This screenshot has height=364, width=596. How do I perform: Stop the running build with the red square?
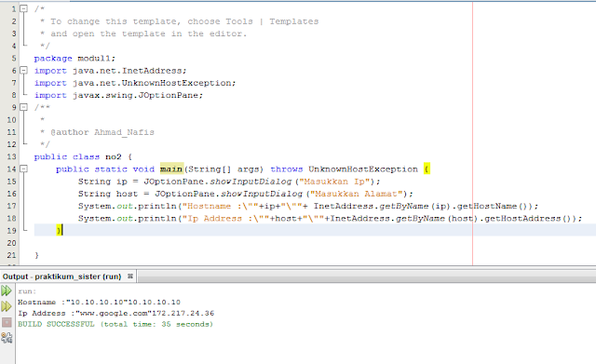(x=7, y=323)
